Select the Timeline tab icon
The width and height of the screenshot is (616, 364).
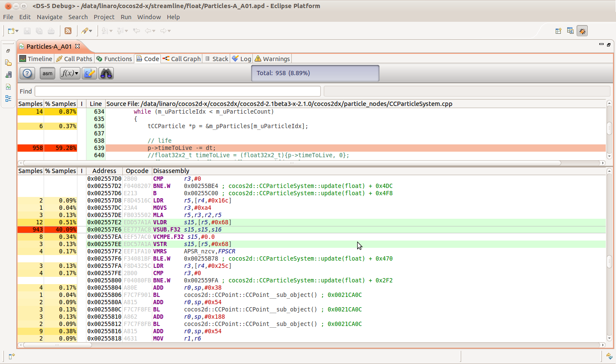(23, 59)
